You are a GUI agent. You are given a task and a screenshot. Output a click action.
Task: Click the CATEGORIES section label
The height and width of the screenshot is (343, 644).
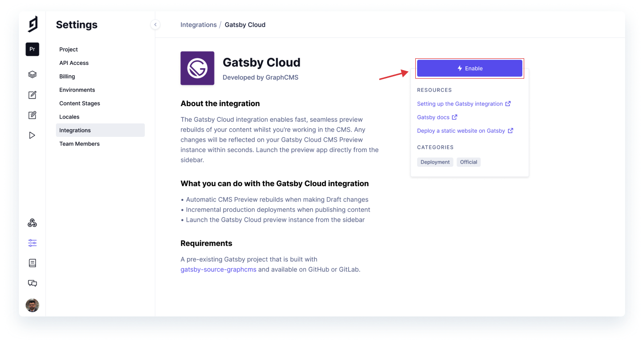tap(435, 147)
